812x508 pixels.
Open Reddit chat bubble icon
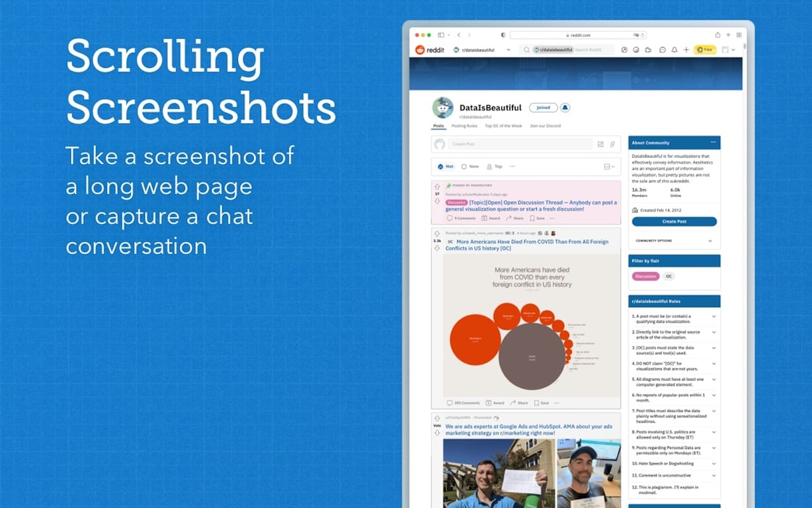662,50
